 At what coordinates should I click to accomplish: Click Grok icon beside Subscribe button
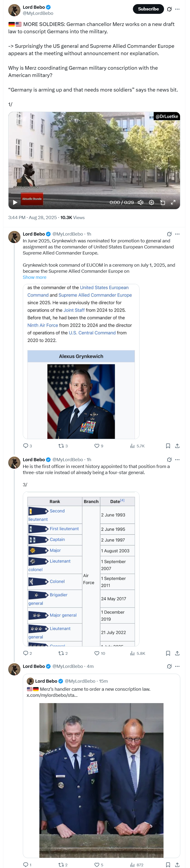pyautogui.click(x=169, y=9)
